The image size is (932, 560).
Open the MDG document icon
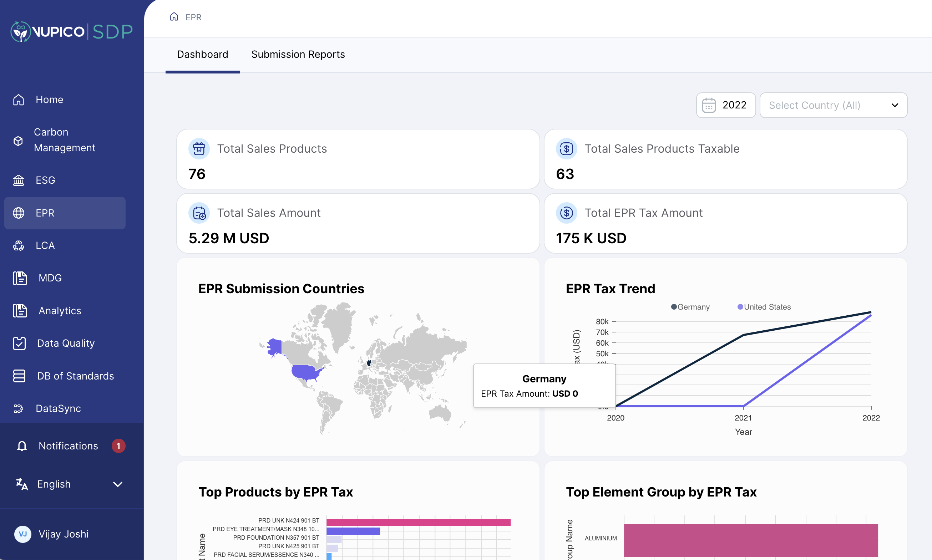click(20, 278)
